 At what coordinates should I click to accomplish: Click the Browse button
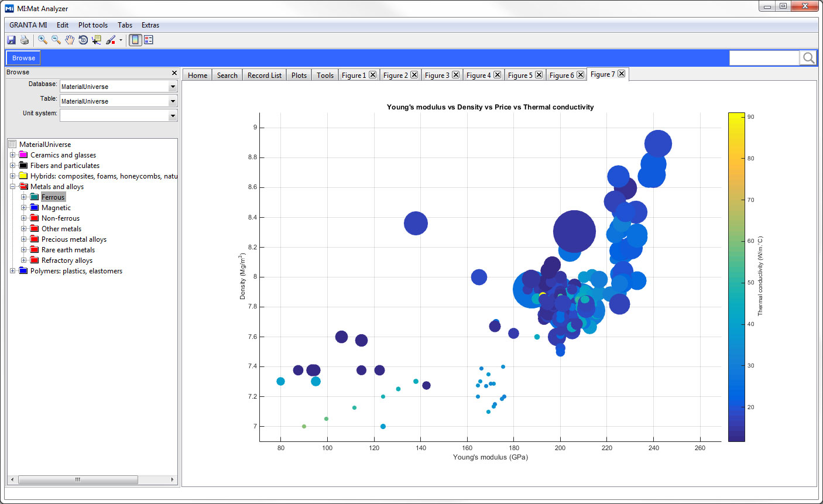22,57
